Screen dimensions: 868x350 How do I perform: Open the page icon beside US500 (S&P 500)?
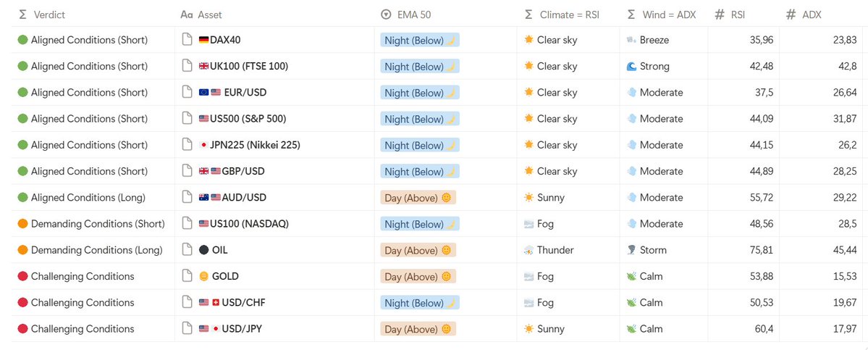(x=187, y=119)
